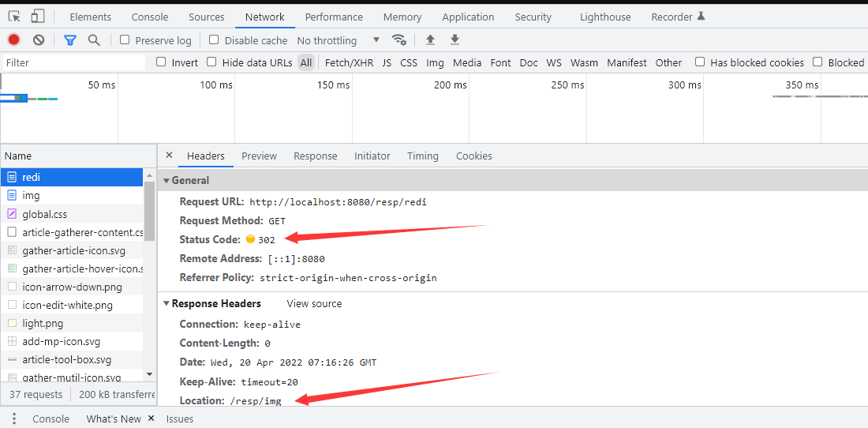The image size is (868, 428).
Task: Open the network search magnifier
Action: pyautogui.click(x=94, y=40)
